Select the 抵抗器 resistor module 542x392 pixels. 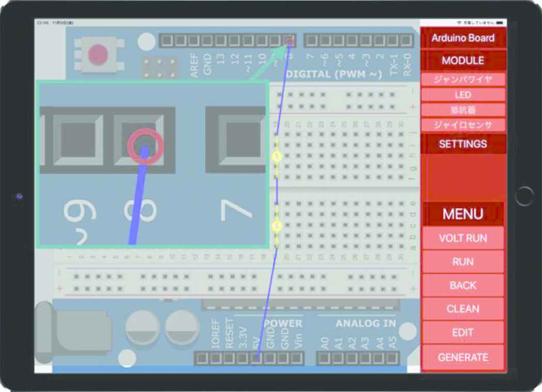tap(463, 110)
